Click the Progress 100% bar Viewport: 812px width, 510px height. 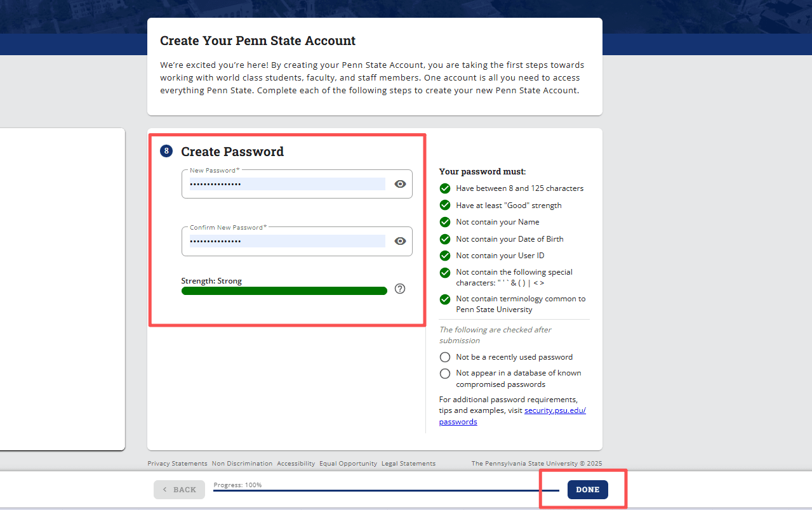(386, 490)
